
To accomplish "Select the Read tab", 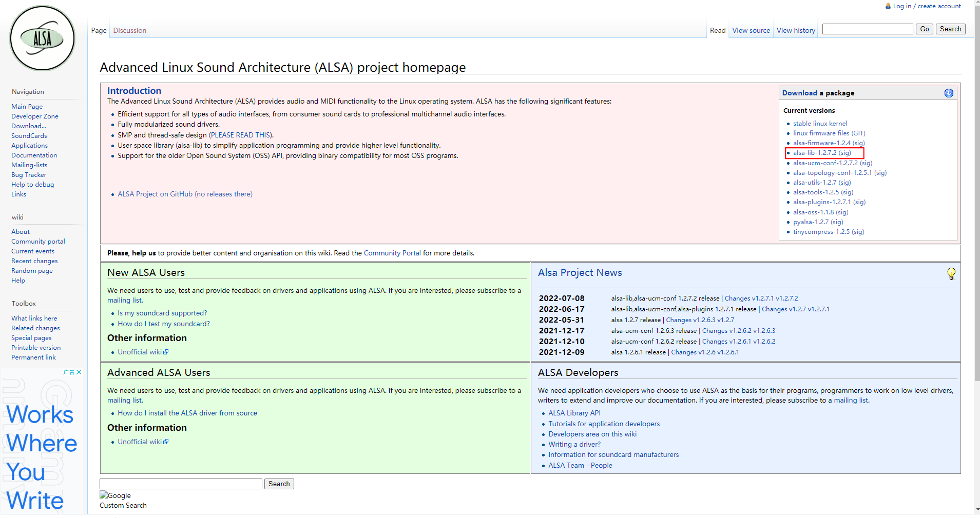I will click(718, 30).
